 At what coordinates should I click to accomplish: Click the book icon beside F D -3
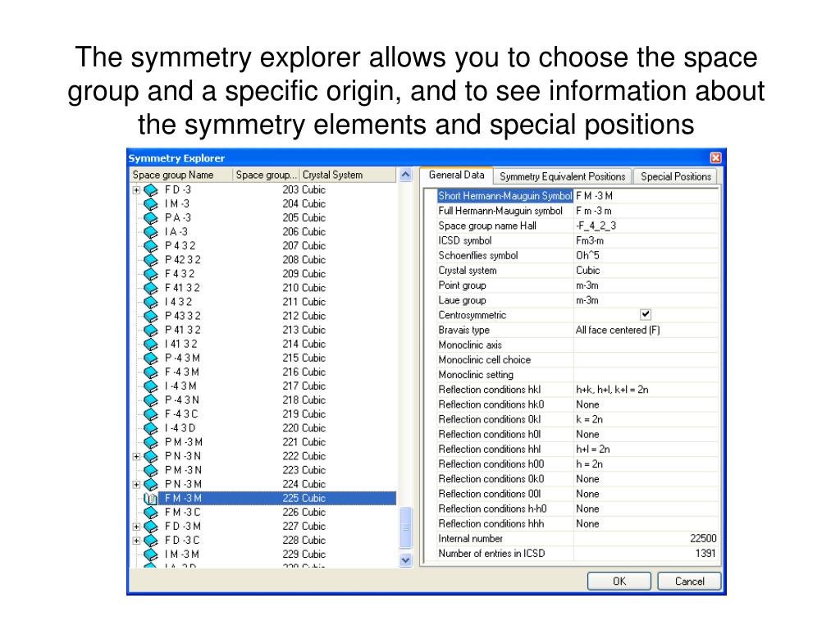click(151, 190)
